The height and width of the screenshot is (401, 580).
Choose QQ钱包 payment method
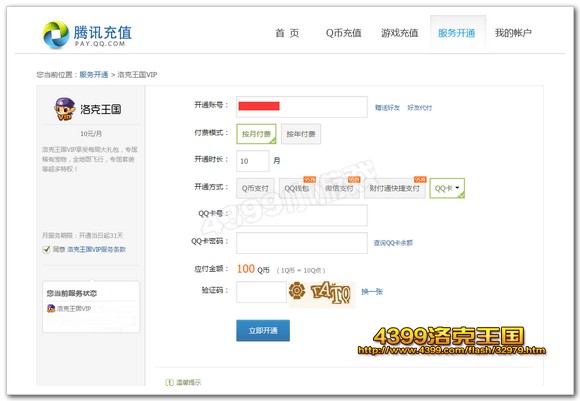[297, 188]
